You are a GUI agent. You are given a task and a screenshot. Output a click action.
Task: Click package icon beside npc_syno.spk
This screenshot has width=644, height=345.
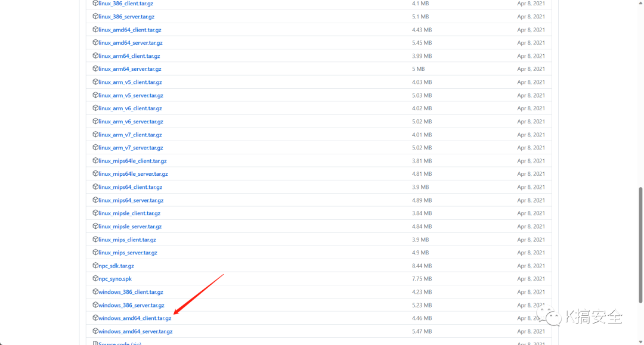click(x=95, y=278)
